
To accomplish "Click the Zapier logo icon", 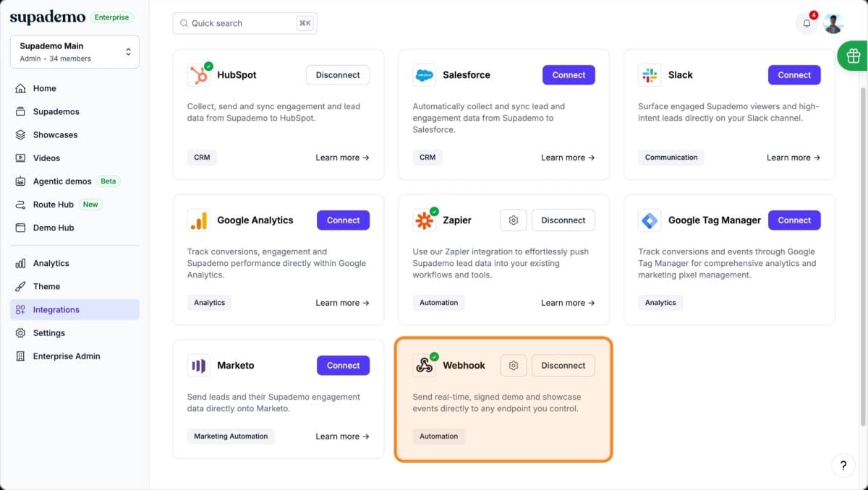I will (424, 220).
